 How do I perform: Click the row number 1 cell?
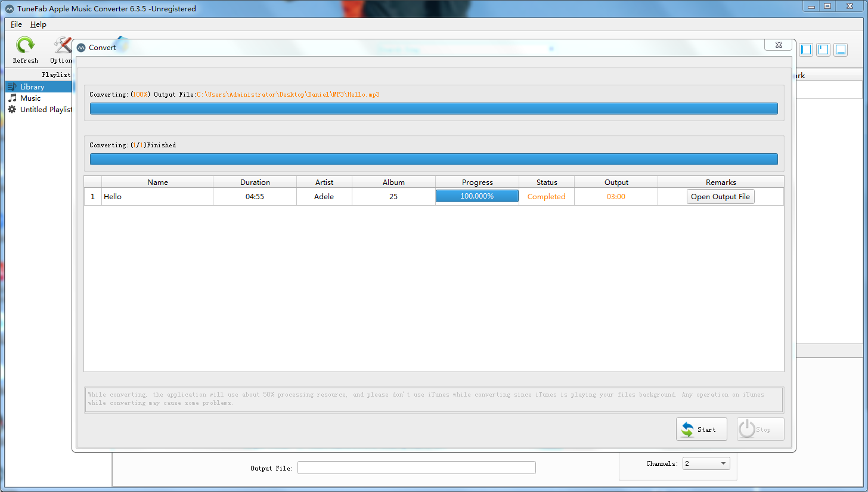pos(93,197)
